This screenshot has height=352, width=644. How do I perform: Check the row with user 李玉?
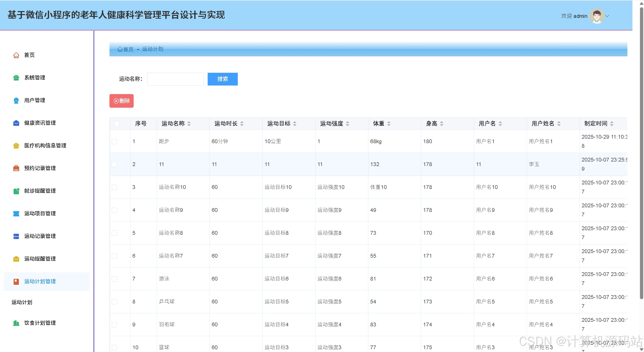pyautogui.click(x=115, y=164)
